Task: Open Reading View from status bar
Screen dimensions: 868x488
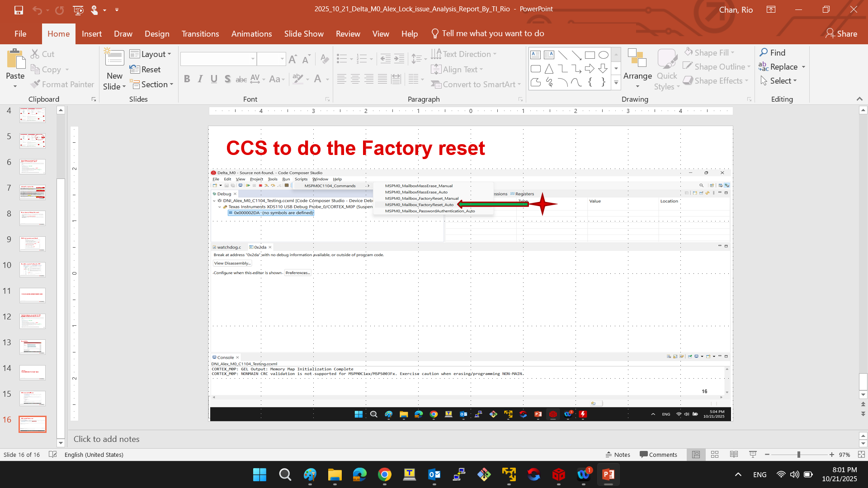Action: pyautogui.click(x=734, y=455)
